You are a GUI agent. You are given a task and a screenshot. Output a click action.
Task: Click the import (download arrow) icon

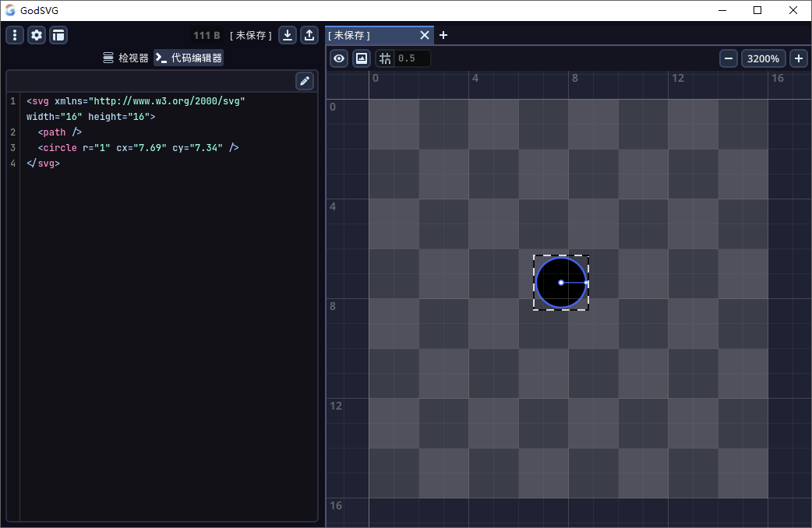[288, 35]
